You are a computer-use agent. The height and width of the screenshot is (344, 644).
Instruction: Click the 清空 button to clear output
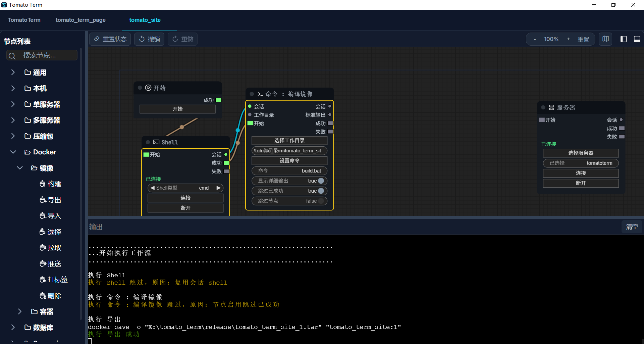click(632, 227)
